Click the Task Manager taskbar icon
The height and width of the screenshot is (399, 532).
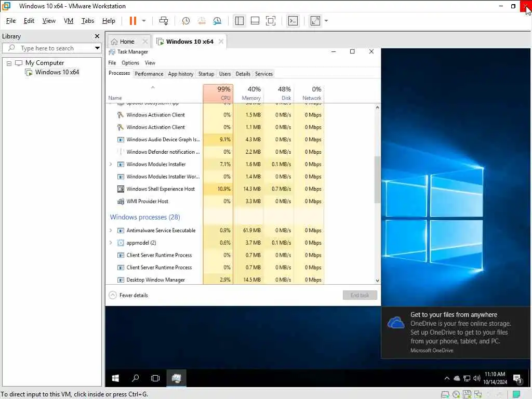coord(176,378)
